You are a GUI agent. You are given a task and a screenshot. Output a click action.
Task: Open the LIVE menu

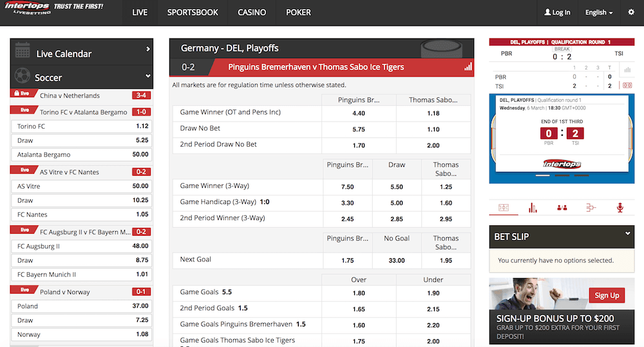tap(140, 12)
